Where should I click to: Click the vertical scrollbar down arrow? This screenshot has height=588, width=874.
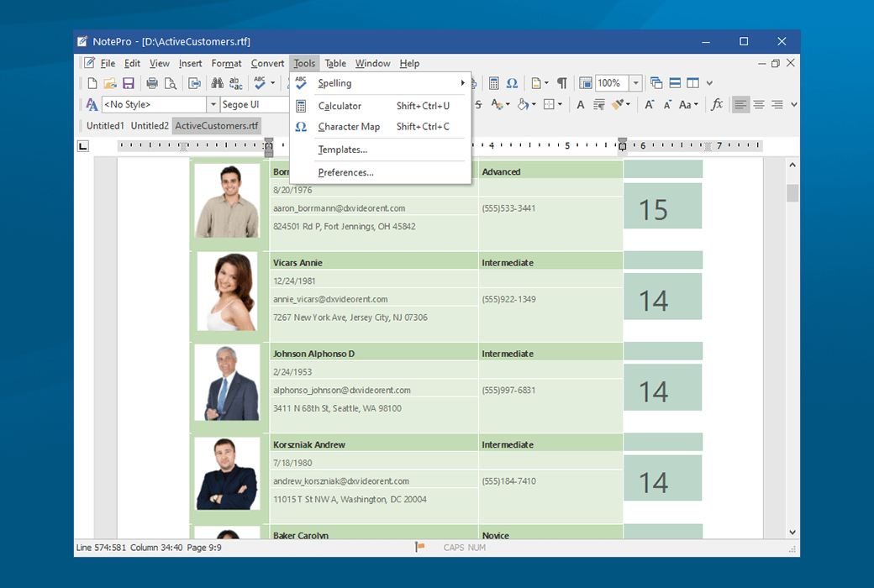[x=792, y=533]
